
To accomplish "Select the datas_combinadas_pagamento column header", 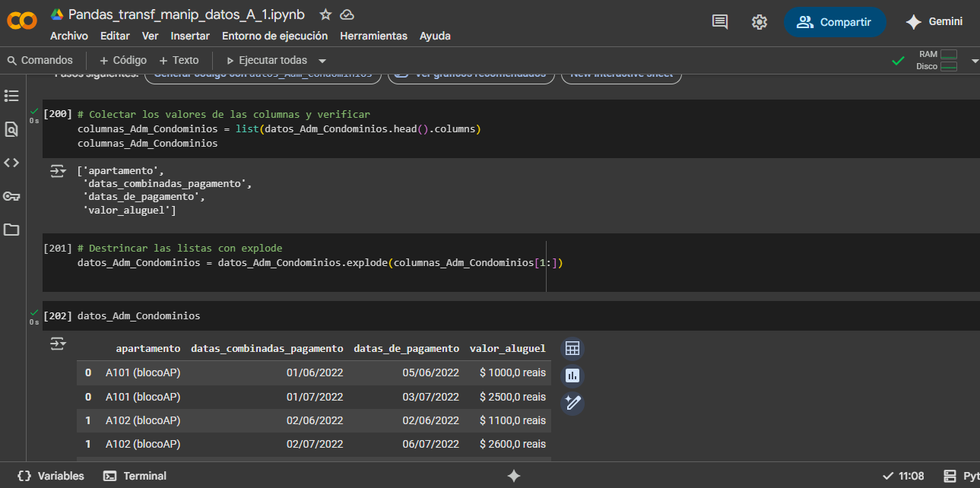I will pos(267,349).
